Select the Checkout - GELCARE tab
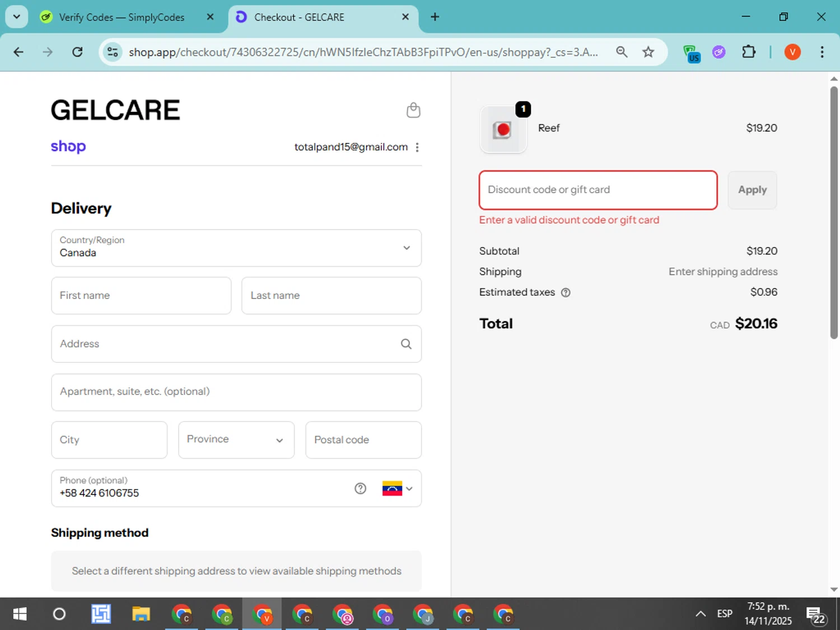Image resolution: width=840 pixels, height=630 pixels. coord(323,17)
